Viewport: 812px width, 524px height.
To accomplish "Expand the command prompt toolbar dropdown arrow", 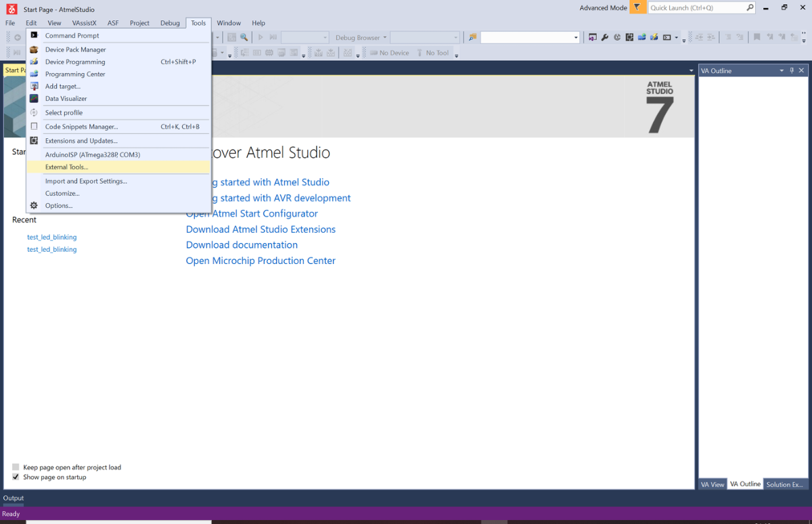I will [675, 38].
